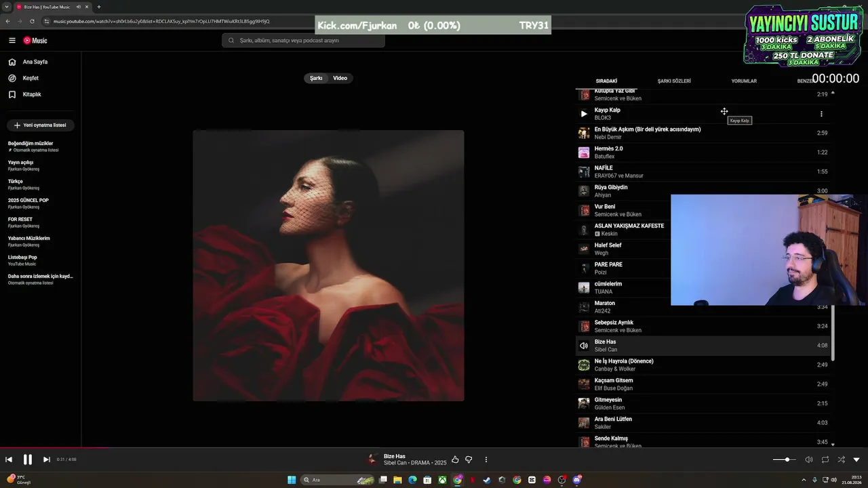Skip to the next track
This screenshot has height=488, width=868.
pyautogui.click(x=46, y=460)
